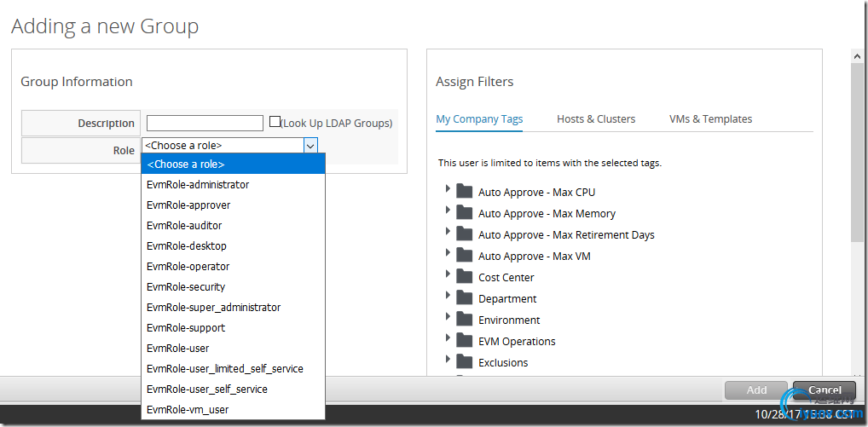Screen dimensions: 868x427
Task: Switch to the Hosts & Clusters tab
Action: (x=596, y=119)
